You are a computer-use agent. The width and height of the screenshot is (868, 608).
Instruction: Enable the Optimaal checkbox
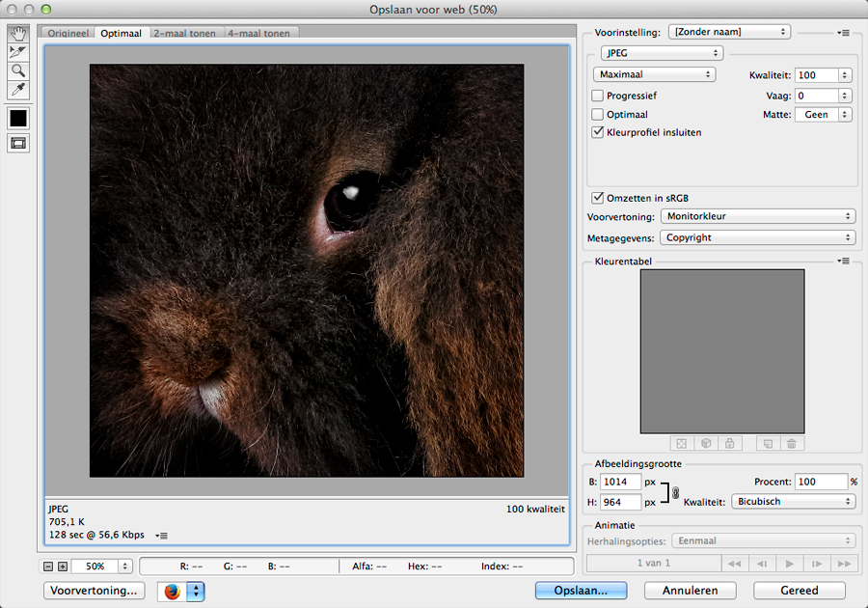point(598,115)
